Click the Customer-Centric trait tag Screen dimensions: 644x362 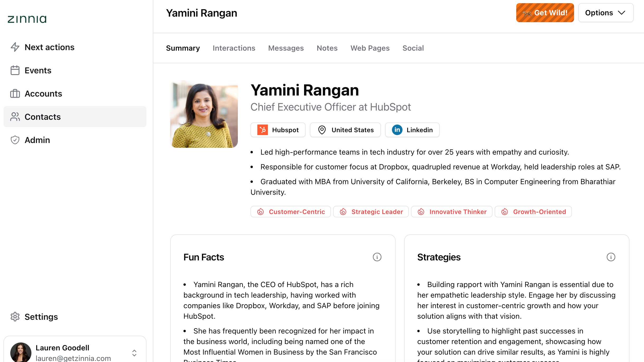291,212
